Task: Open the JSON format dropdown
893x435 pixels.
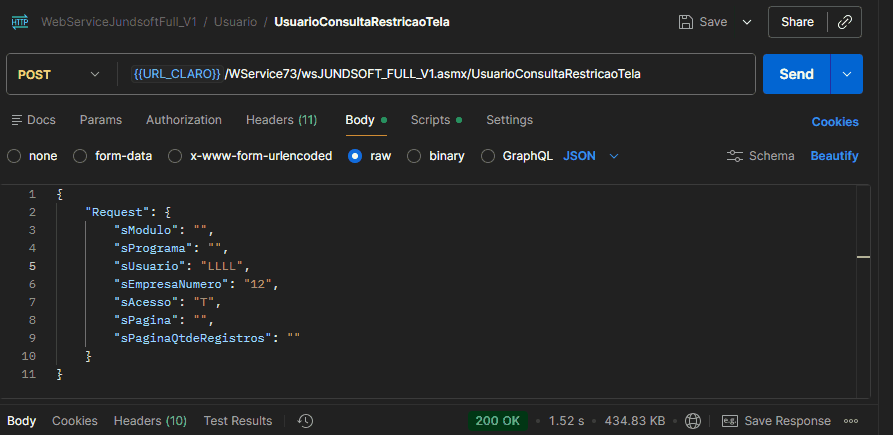Action: (x=591, y=156)
